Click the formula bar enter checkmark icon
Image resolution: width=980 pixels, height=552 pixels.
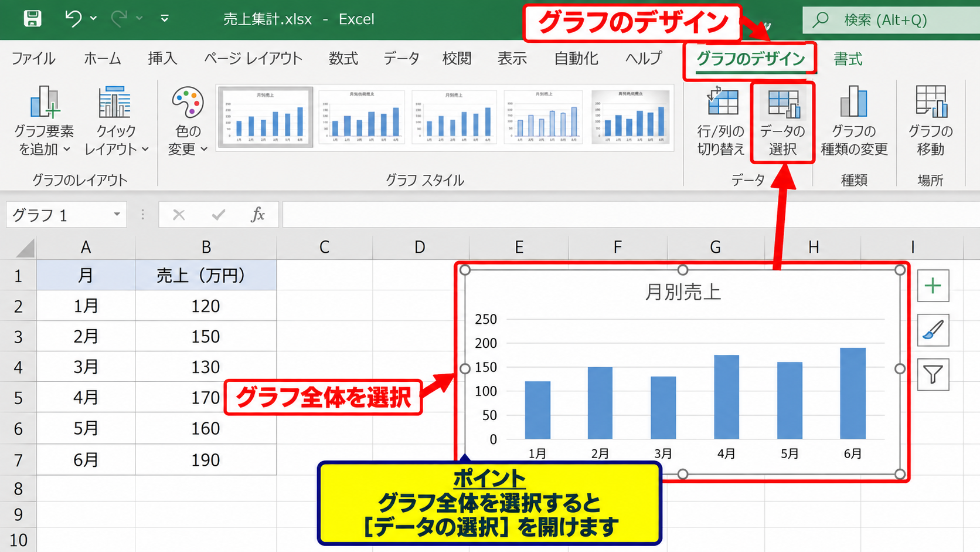pyautogui.click(x=219, y=215)
